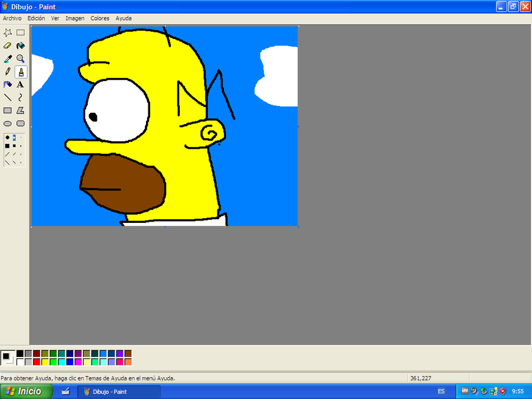This screenshot has width=532, height=399.
Task: Click the taskbar clock showing 9:55
Action: coord(518,391)
